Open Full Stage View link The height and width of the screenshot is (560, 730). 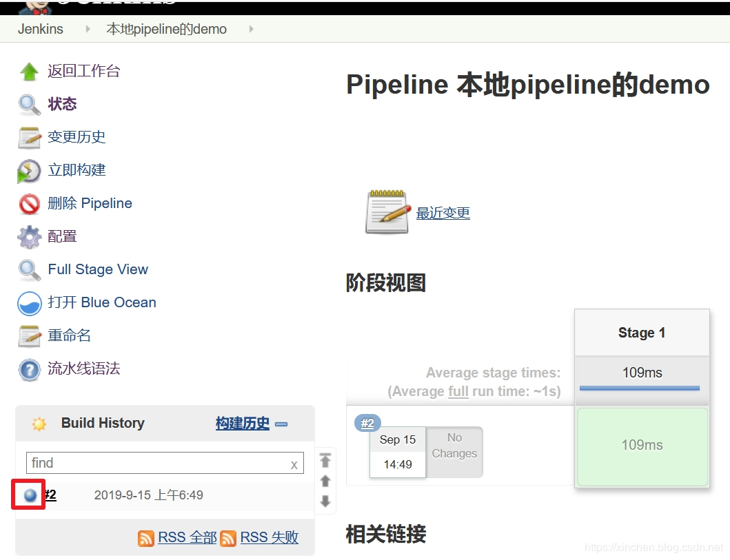(98, 269)
